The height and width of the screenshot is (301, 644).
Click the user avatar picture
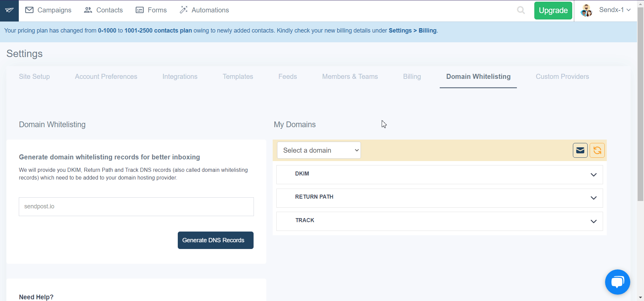click(586, 10)
